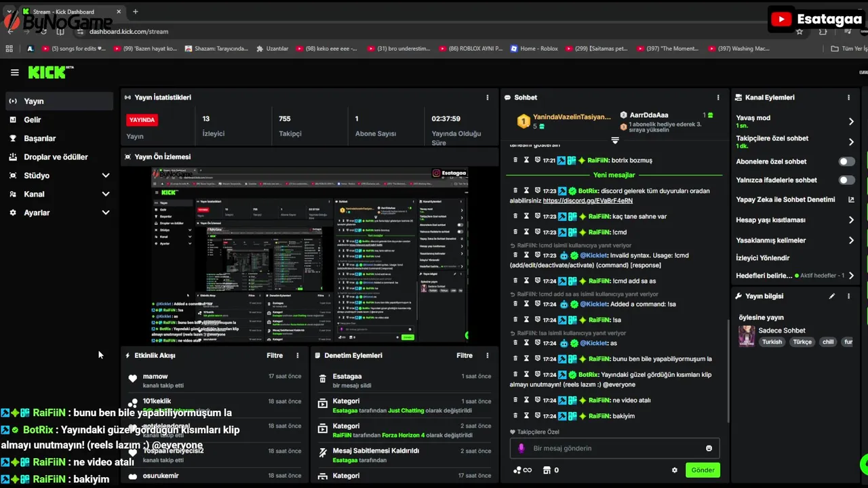The width and height of the screenshot is (868, 488).
Task: Click the Bir mesaj gönderin input field
Action: 614,448
